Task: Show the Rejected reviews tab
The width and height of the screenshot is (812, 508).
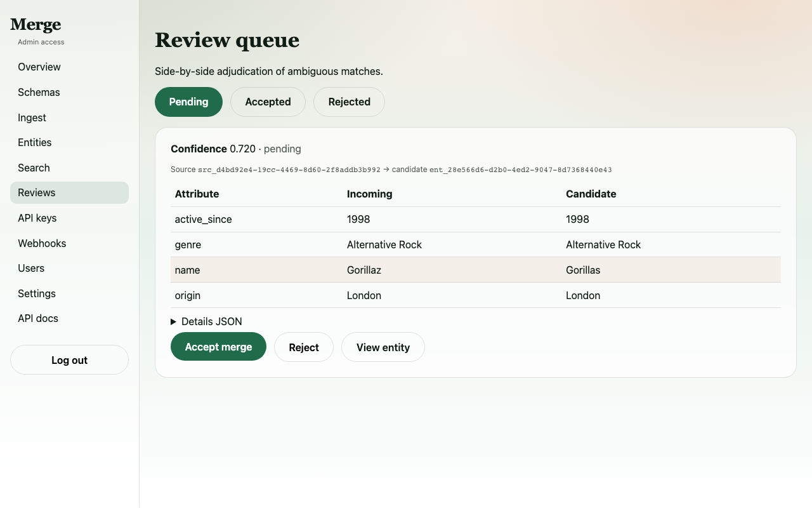Action: 349,102
